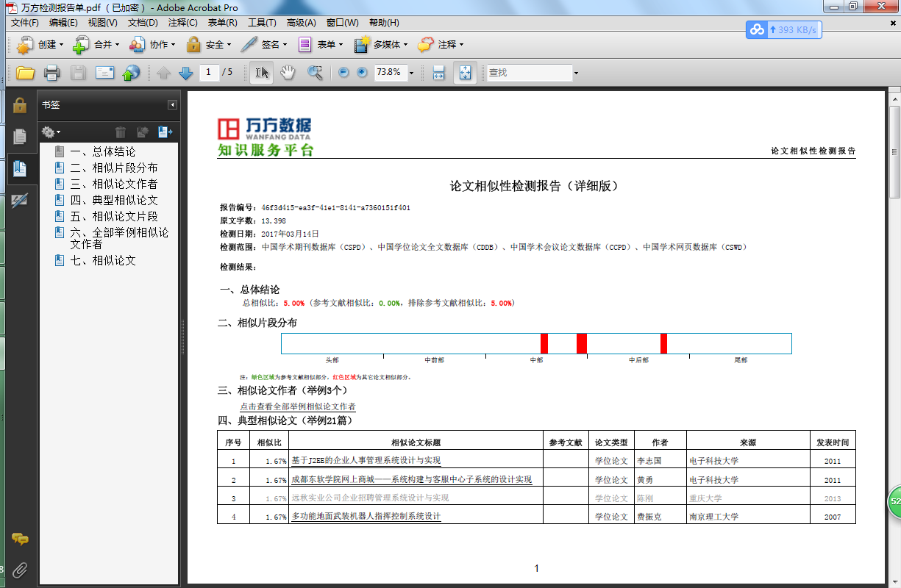Open find options dropdown arrow
The height and width of the screenshot is (588, 901).
(x=576, y=73)
